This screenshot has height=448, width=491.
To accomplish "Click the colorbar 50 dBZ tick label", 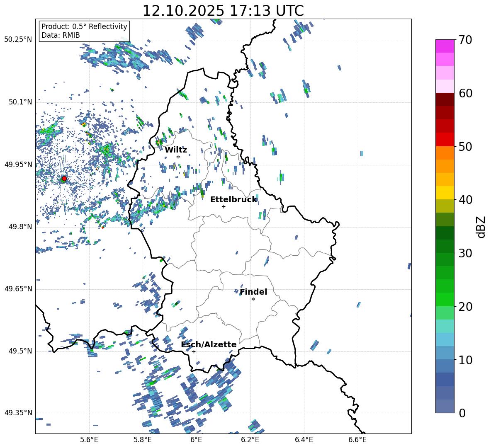I will [x=465, y=146].
